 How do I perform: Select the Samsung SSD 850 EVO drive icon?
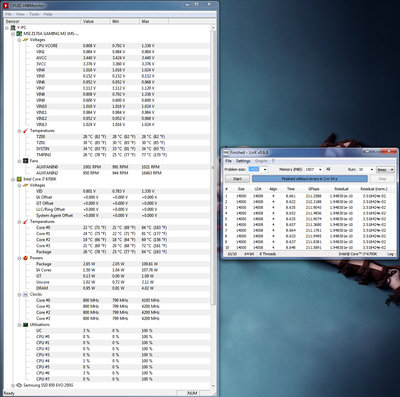pos(19,385)
